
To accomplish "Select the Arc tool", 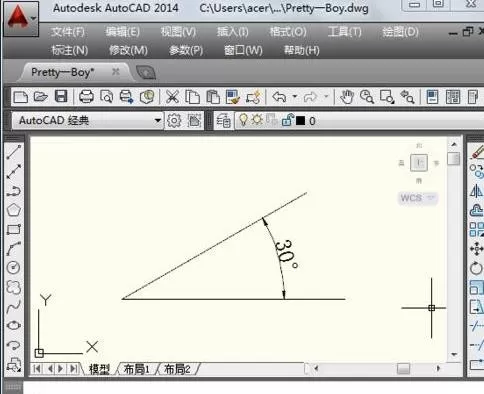I will click(x=14, y=249).
